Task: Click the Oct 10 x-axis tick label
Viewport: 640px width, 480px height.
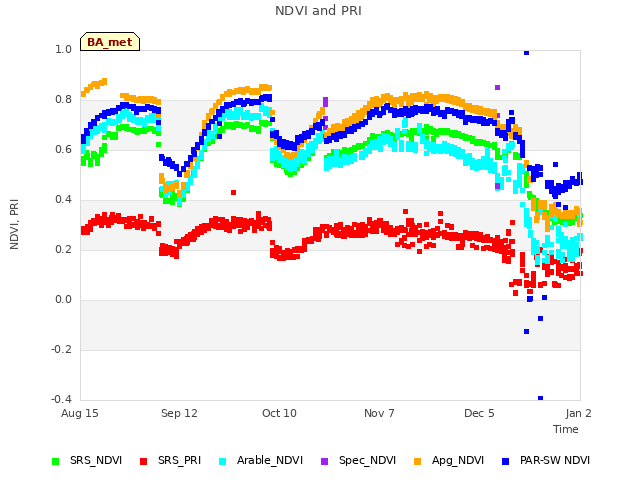Action: tap(279, 413)
